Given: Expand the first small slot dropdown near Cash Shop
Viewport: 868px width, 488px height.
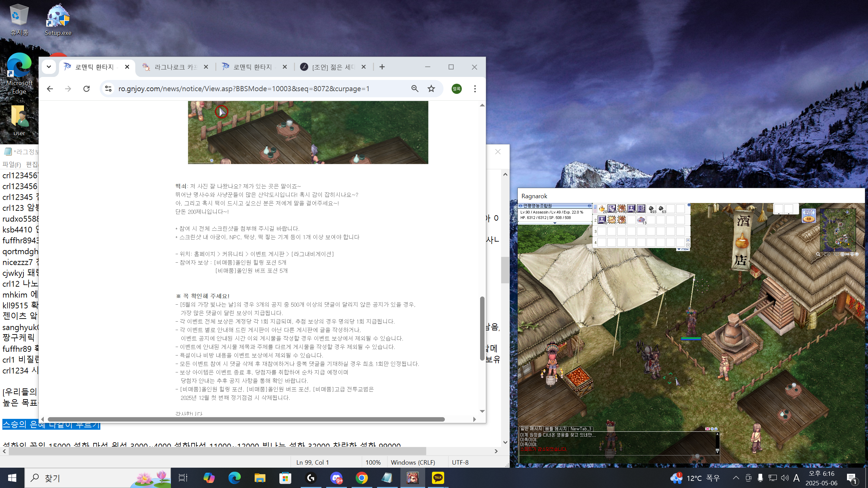Looking at the screenshot, I should click(x=779, y=214).
